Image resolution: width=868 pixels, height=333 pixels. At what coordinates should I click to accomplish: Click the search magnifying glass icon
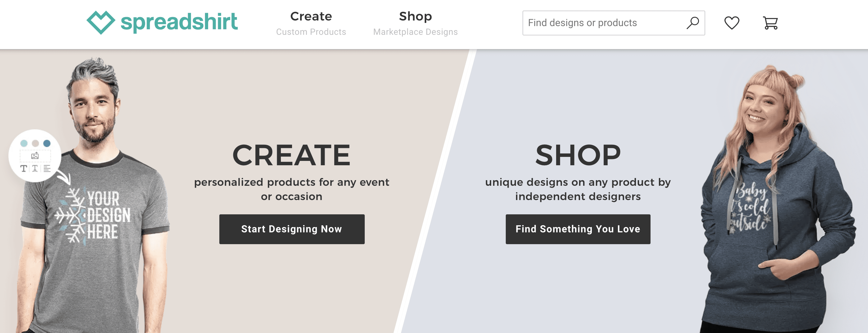pyautogui.click(x=692, y=23)
